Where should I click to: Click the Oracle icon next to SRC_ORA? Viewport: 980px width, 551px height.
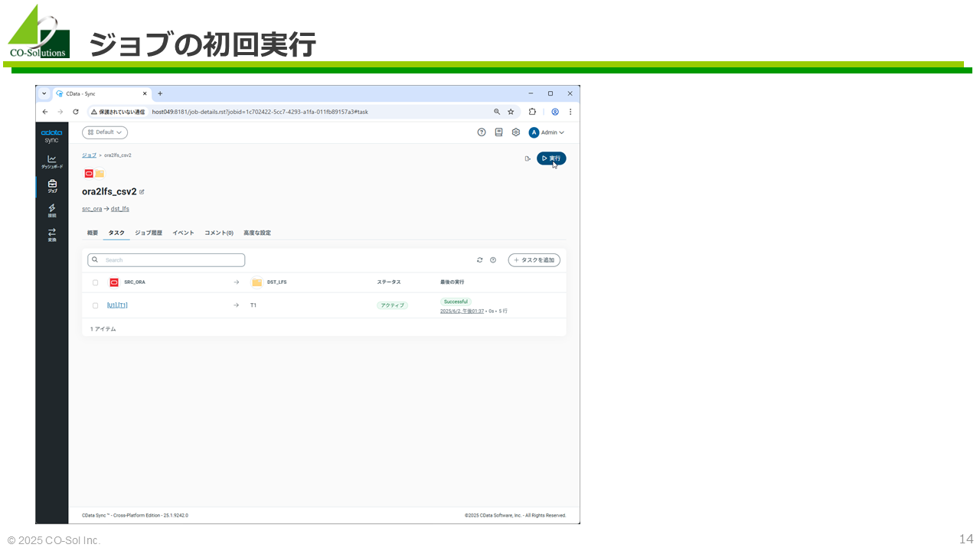[114, 282]
